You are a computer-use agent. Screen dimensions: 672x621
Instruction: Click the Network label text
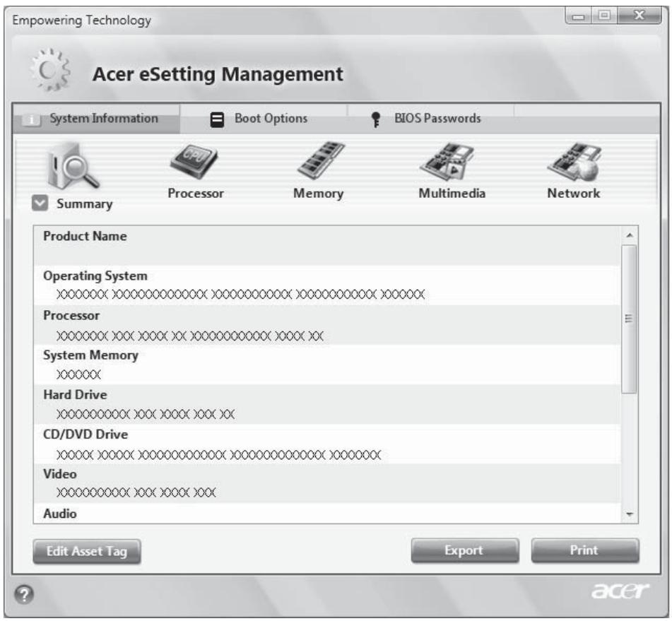click(x=574, y=194)
